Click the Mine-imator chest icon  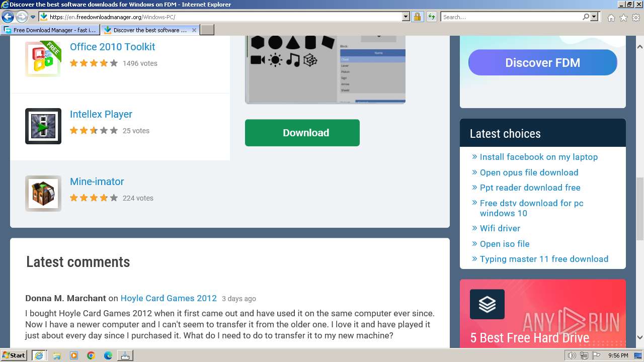[43, 194]
